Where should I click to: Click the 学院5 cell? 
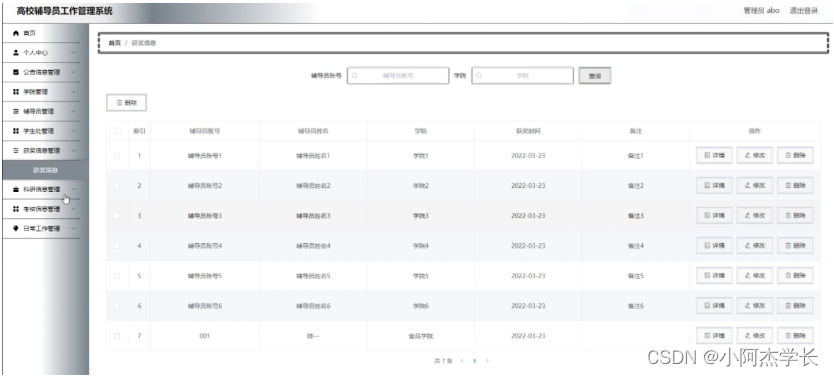[420, 276]
